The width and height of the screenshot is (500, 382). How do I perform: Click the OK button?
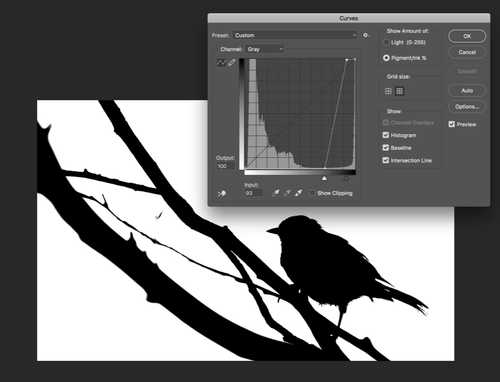click(467, 36)
